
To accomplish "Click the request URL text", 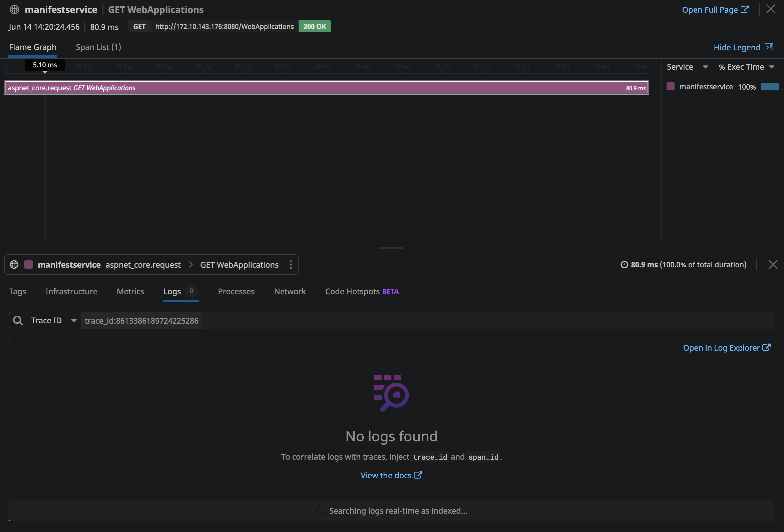I will [x=224, y=27].
